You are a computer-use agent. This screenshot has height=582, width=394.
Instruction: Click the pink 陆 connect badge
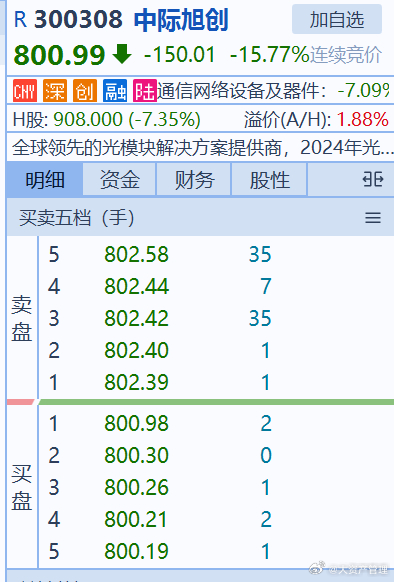tap(144, 91)
